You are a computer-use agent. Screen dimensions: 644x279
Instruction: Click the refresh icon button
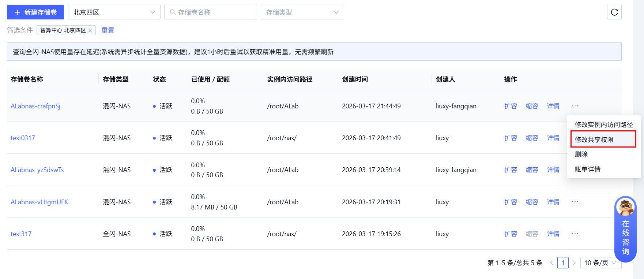pyautogui.click(x=614, y=12)
